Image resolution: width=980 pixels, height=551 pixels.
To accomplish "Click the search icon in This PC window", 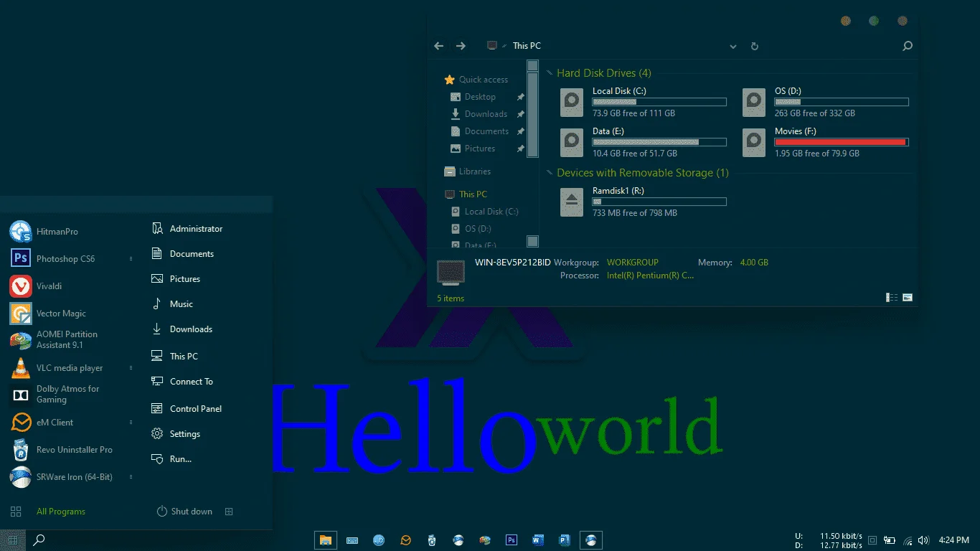I will click(908, 46).
